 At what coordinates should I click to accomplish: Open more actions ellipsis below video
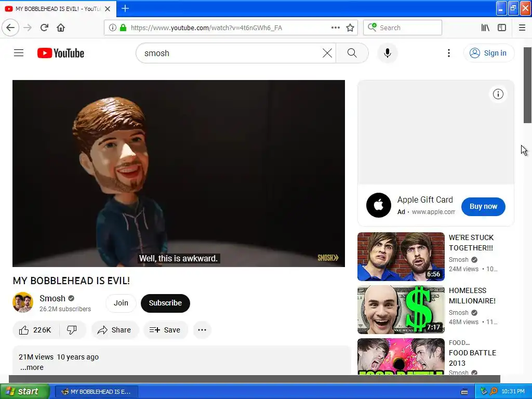[x=202, y=330]
